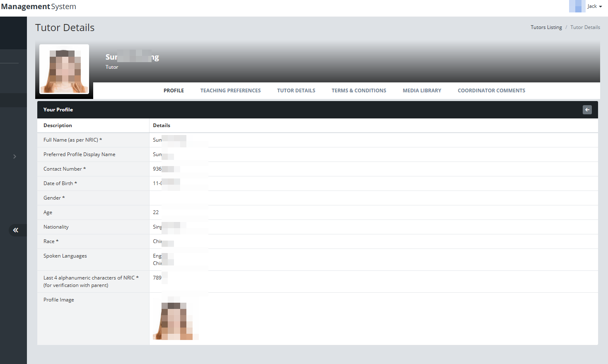Screen dimensions: 608x364
Task: Click the tutor photo in the banner
Action: click(x=64, y=69)
